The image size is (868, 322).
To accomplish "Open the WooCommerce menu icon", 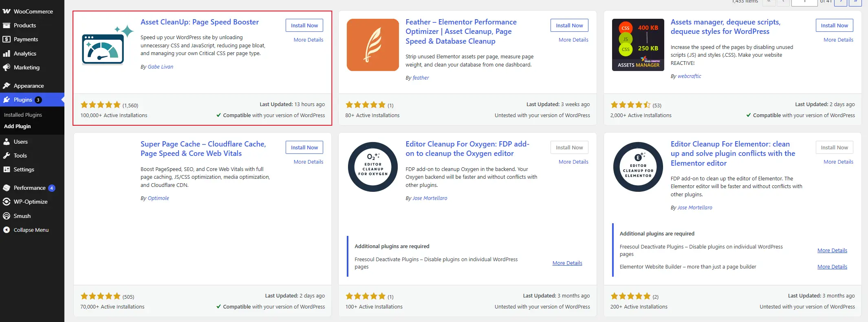I will [7, 11].
